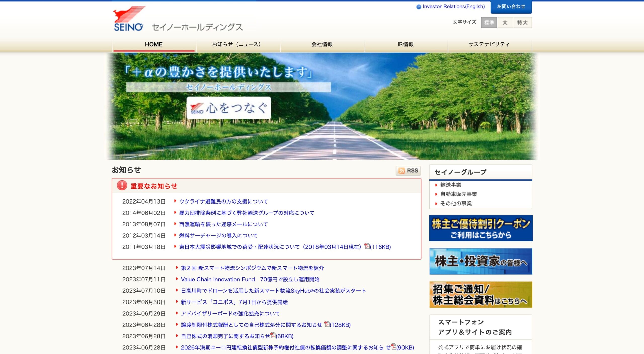Open 自動車販売事業 group link
644x354 pixels.
click(458, 194)
